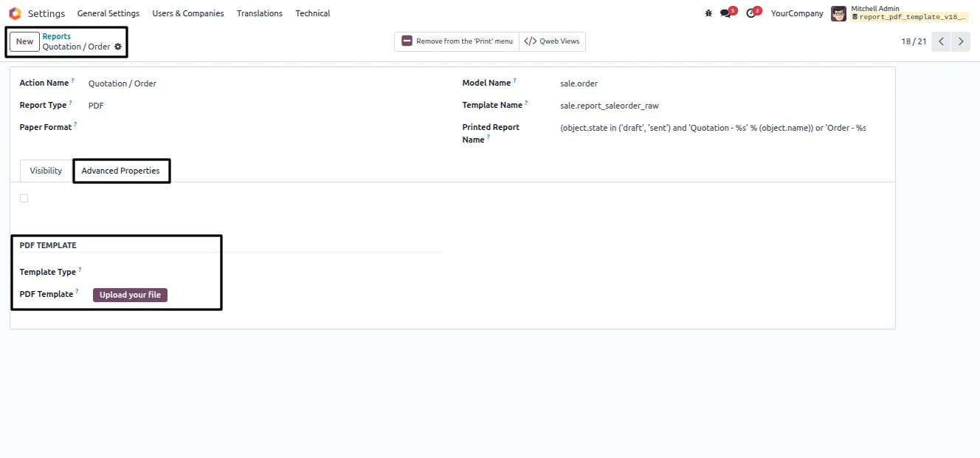
Task: Open the debug bug icon menu
Action: tap(708, 13)
